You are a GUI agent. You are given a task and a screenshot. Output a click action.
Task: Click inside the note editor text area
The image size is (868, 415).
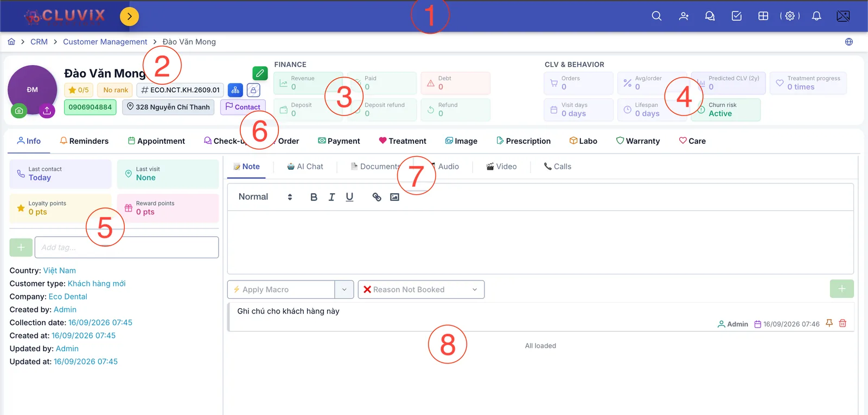[540, 242]
